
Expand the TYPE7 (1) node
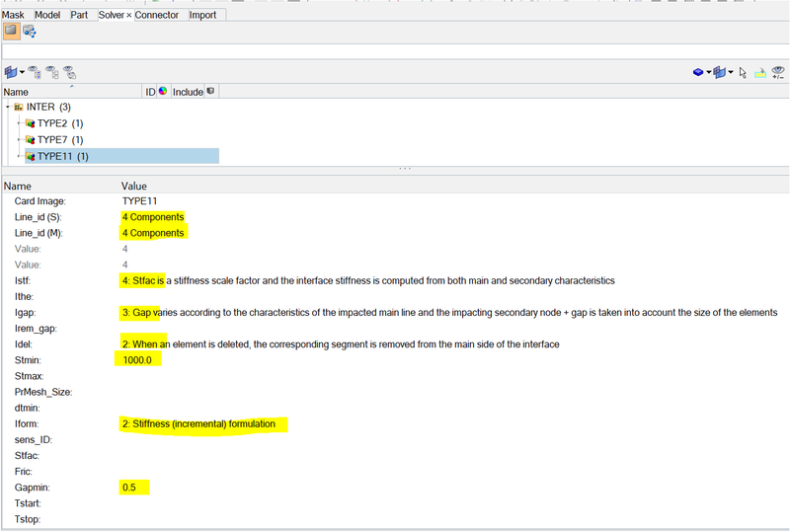[19, 139]
